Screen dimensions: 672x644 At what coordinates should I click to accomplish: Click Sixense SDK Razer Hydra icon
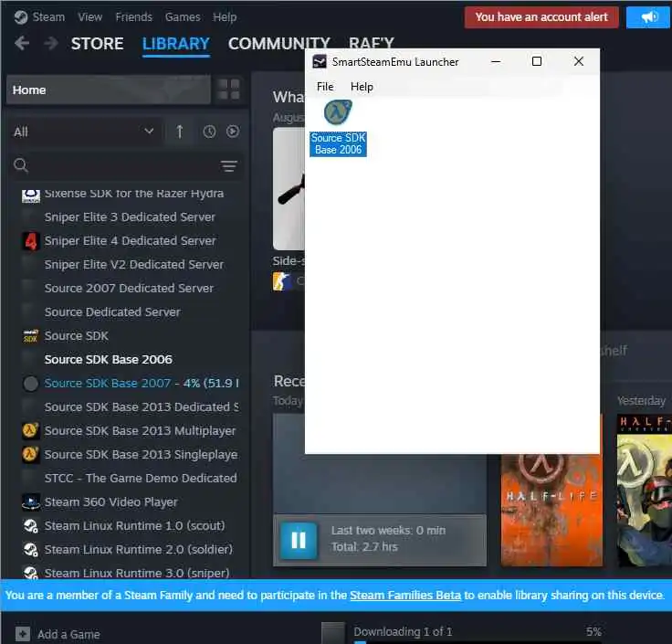coord(31,195)
